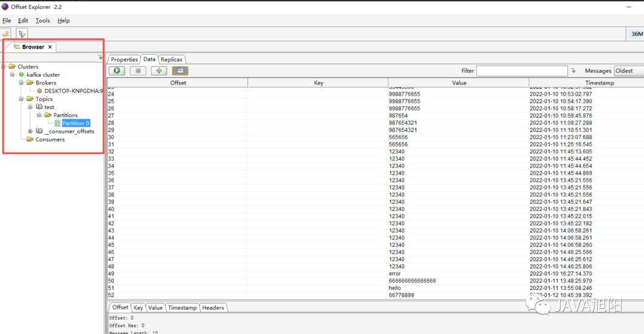This screenshot has width=644, height=334.
Task: Open the Headers tab in bottom detail pane
Action: (213, 308)
